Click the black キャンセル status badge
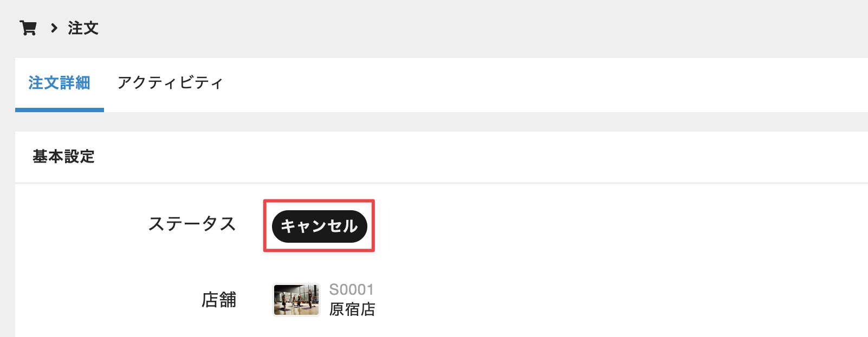868x337 pixels. click(320, 226)
